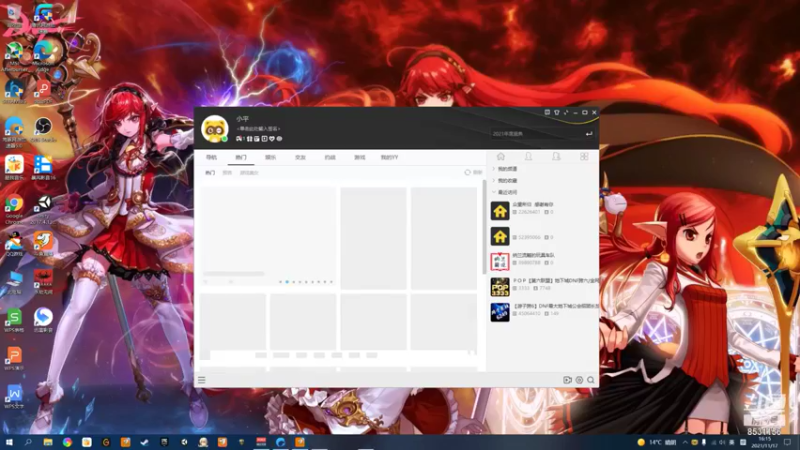Image resolution: width=800 pixels, height=450 pixels.
Task: Click the home icon in YY right panel
Action: pyautogui.click(x=501, y=157)
